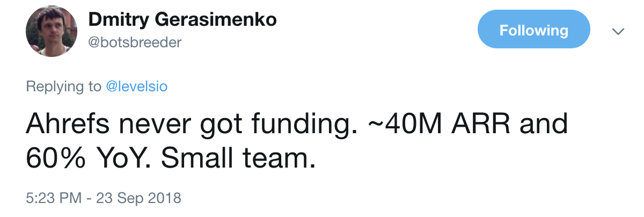644x217 pixels.
Task: Click the surname "Gerasimenko"
Action: click(x=215, y=20)
